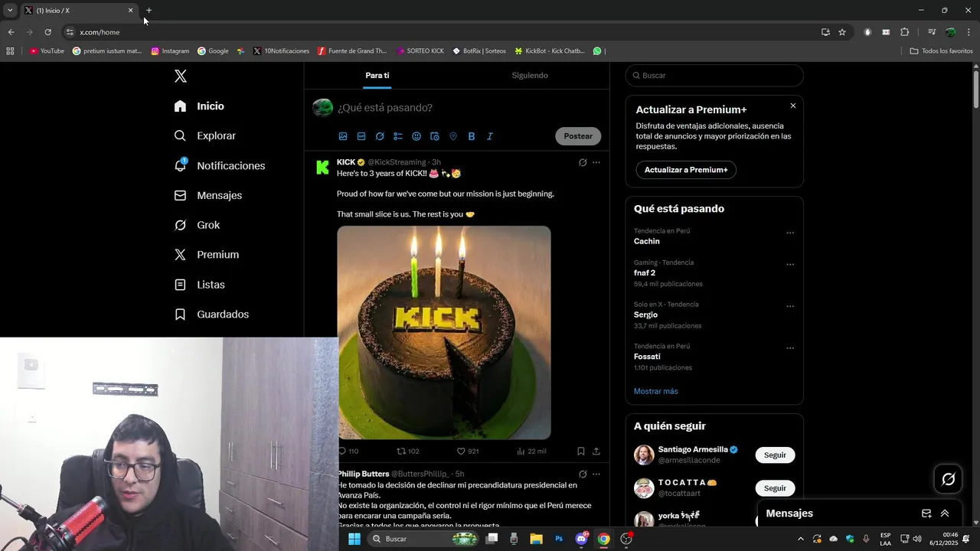Expand the Mensajes drawer
Screen dimensions: 980x551
pyautogui.click(x=945, y=514)
